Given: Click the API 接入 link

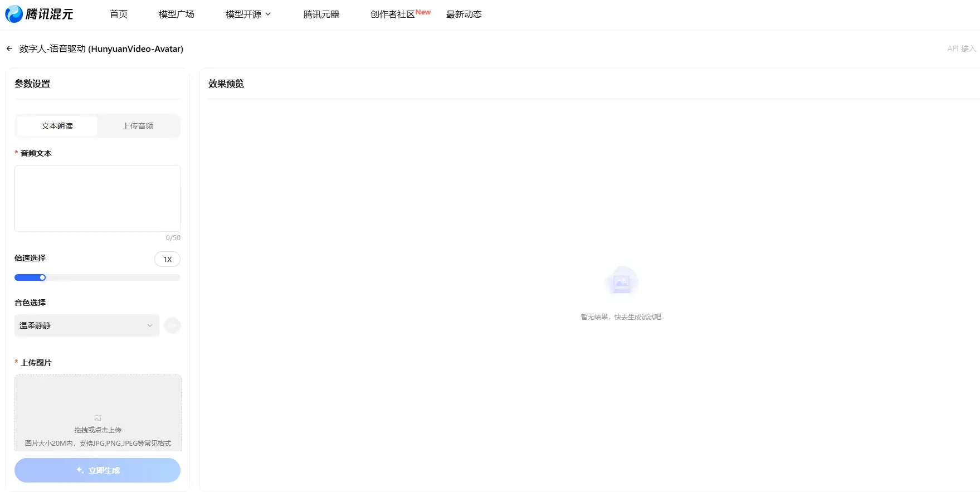Looking at the screenshot, I should pos(961,49).
